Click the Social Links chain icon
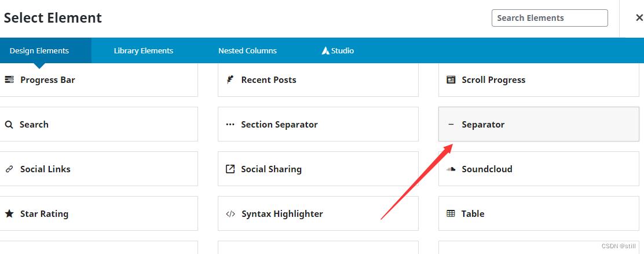This screenshot has width=644, height=254. click(9, 169)
